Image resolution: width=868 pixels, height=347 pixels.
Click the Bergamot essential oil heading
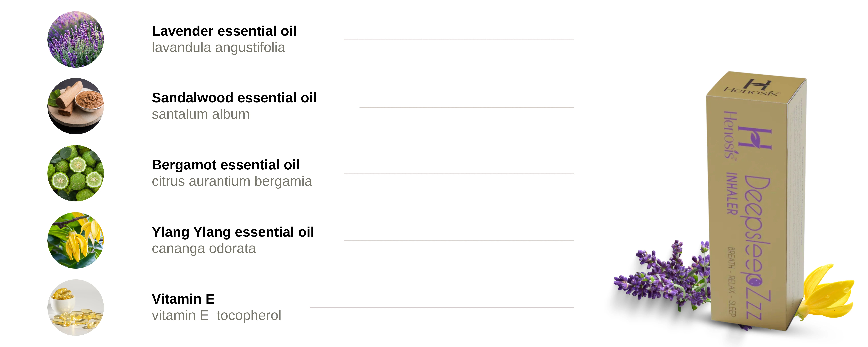(226, 165)
